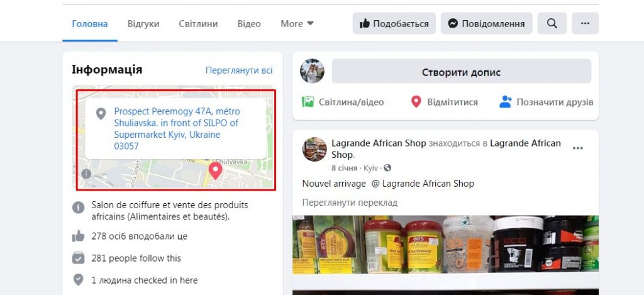644x295 pixels.
Task: Select Позначити друзів option
Action: tap(547, 102)
